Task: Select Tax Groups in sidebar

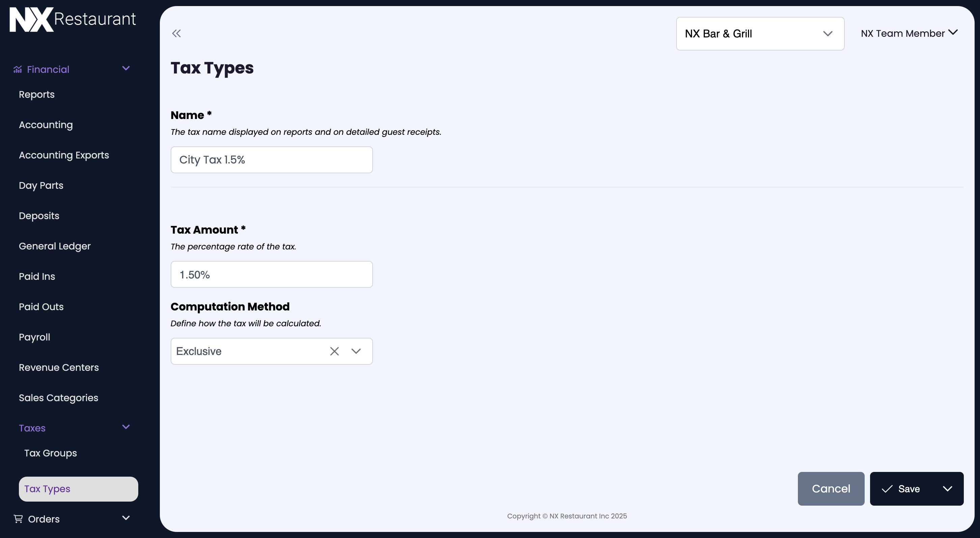Action: click(50, 453)
